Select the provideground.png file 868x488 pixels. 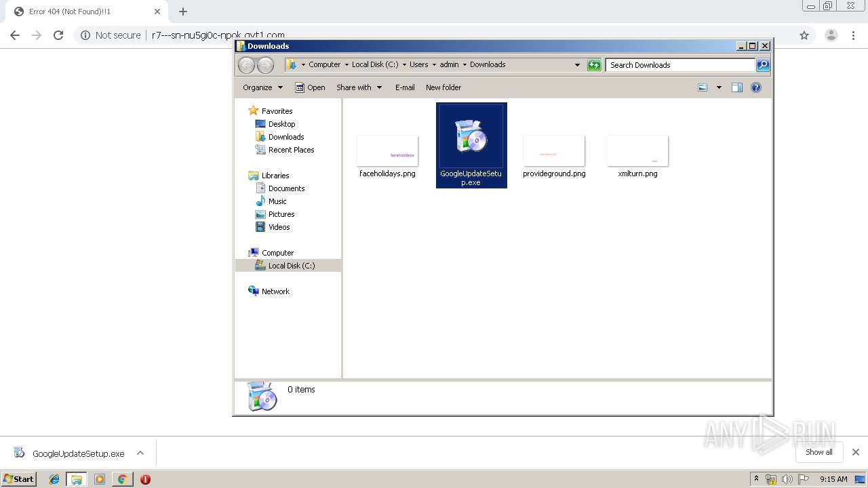554,156
